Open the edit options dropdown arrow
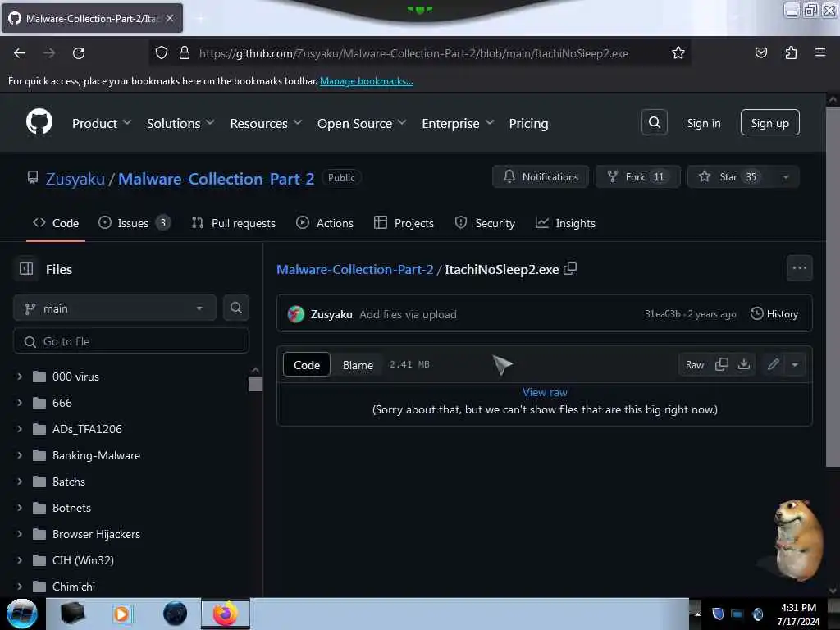Viewport: 840px width, 630px height. [795, 364]
